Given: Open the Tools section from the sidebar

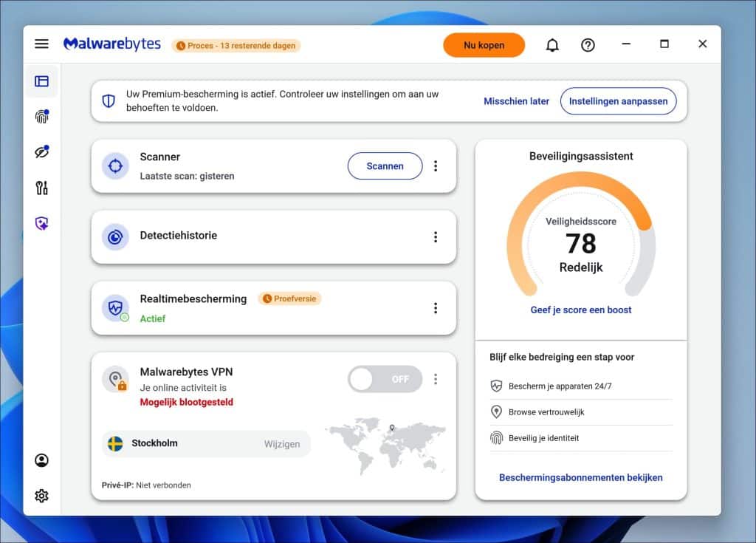Looking at the screenshot, I should [41, 188].
